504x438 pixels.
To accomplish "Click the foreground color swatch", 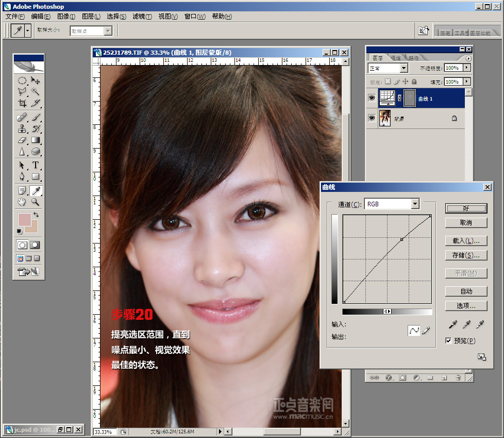I will coord(24,219).
